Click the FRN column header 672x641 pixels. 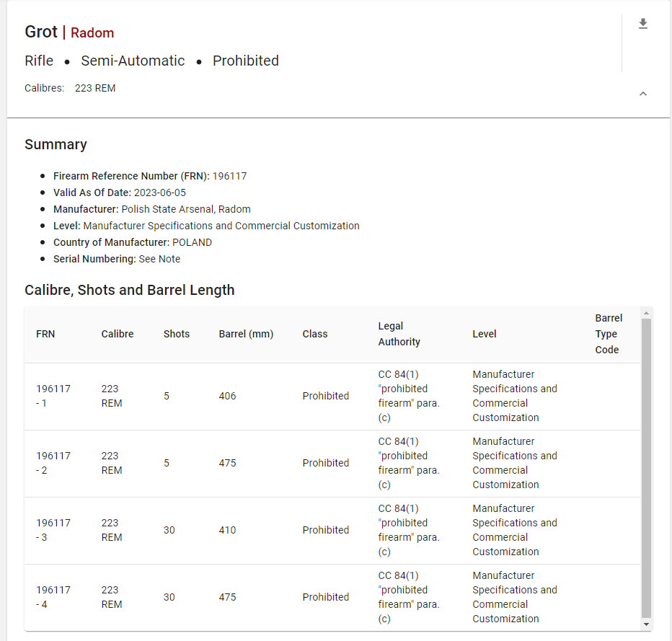tap(45, 334)
